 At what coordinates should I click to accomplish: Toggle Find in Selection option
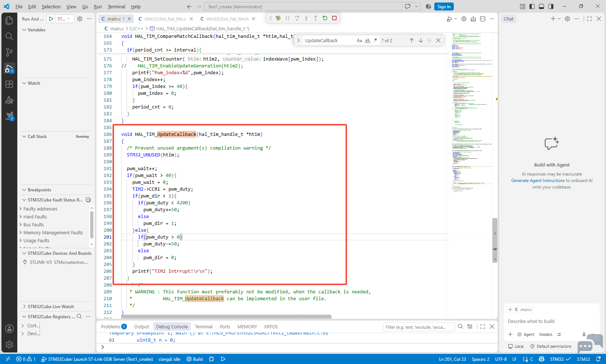429,40
